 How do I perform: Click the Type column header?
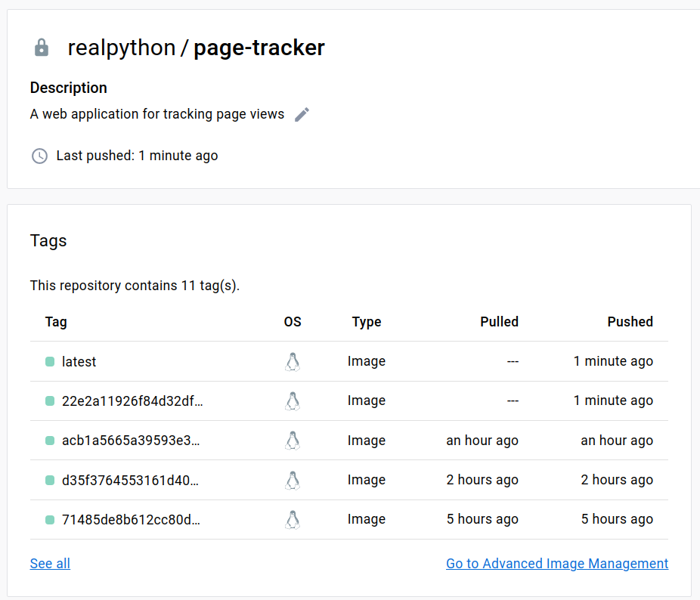[367, 321]
